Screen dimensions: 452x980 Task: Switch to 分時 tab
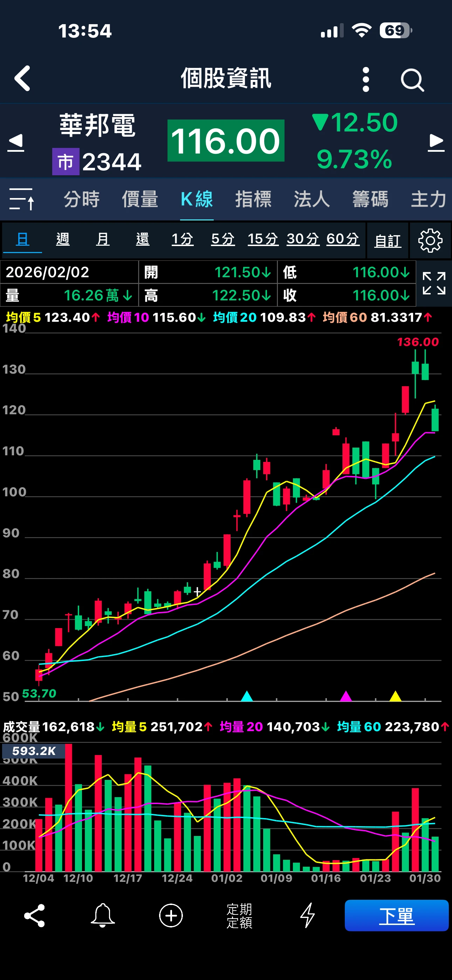(81, 199)
